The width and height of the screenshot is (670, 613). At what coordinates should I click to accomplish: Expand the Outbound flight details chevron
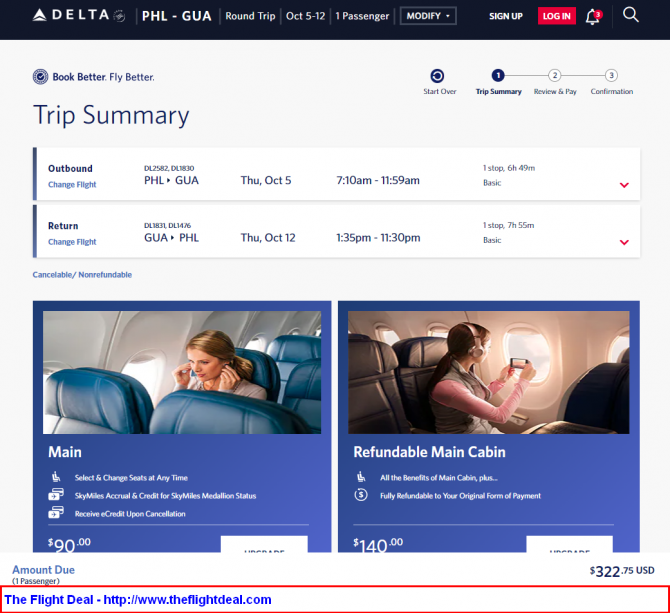(624, 185)
